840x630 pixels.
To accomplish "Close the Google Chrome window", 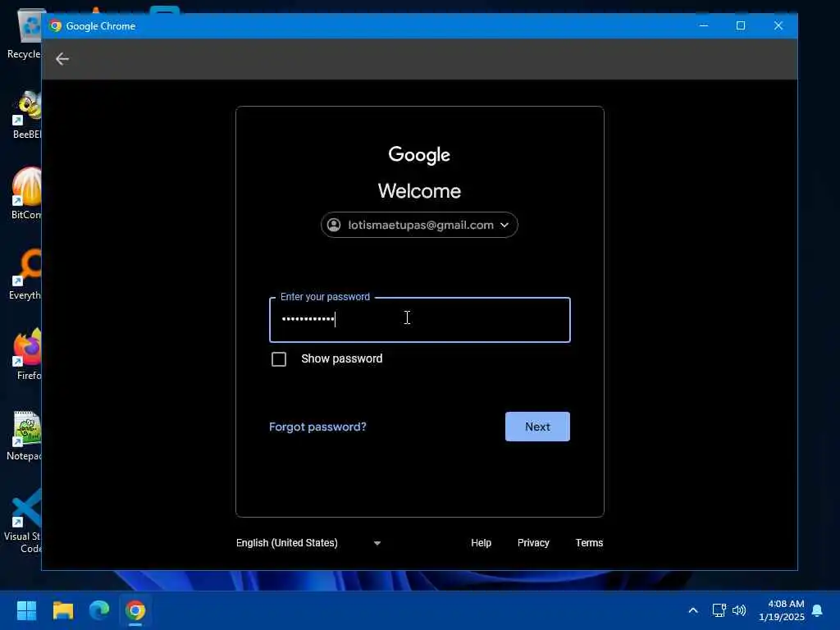I will (x=778, y=25).
